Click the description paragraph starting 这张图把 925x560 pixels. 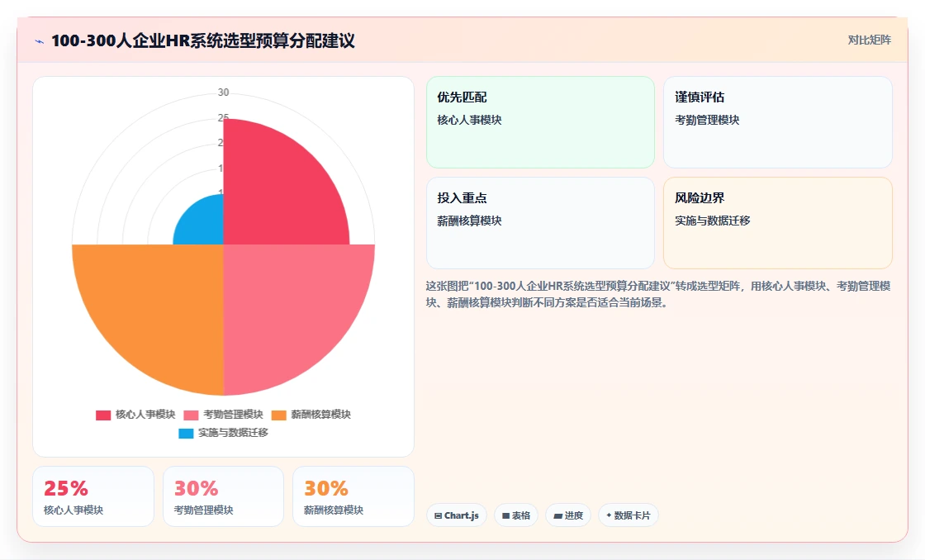pos(658,295)
